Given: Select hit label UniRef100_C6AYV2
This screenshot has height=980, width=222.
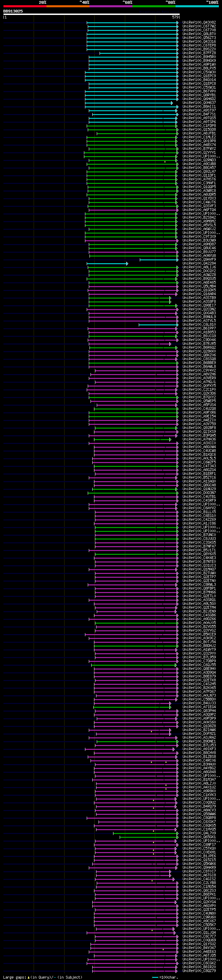Looking at the screenshot, I should (x=199, y=508).
